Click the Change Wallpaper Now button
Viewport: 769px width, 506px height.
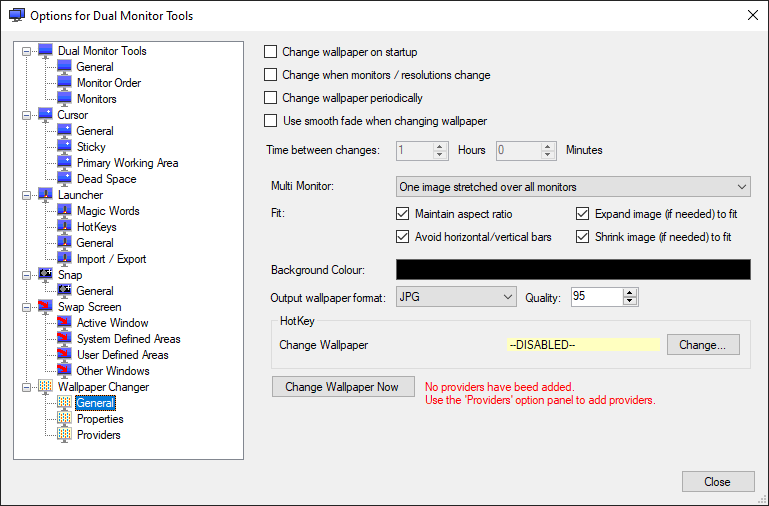(x=343, y=387)
